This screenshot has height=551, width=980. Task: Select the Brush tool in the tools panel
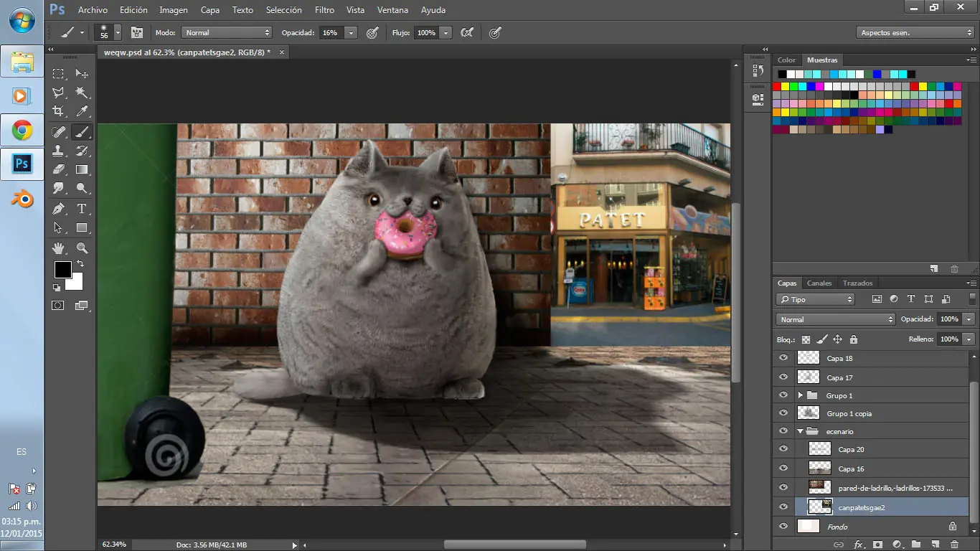(x=82, y=131)
